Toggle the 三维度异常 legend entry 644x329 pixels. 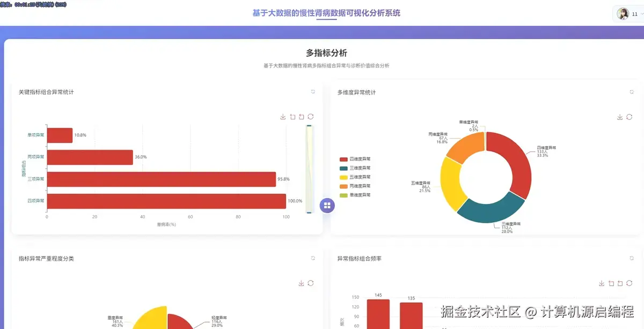tap(355, 168)
